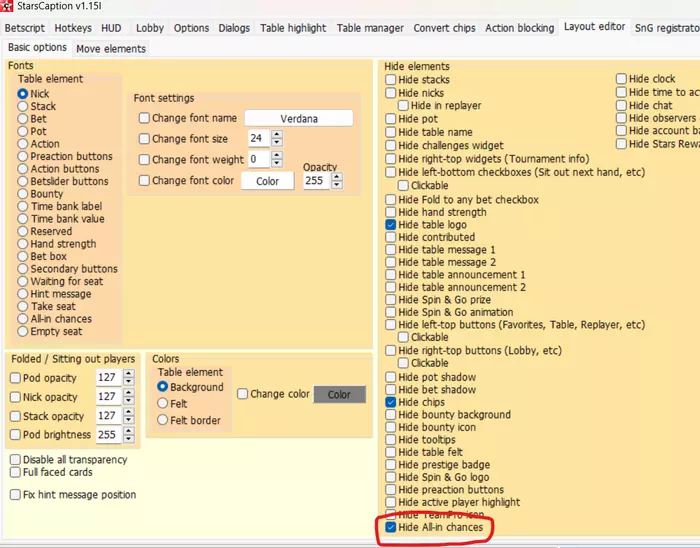
Task: Tick the Hide chat checkbox
Action: pyautogui.click(x=621, y=105)
